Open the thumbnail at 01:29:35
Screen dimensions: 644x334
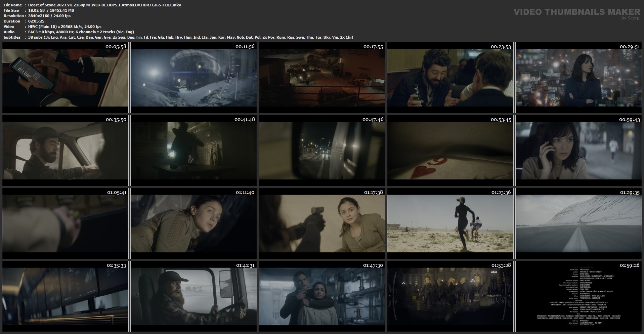click(x=578, y=223)
